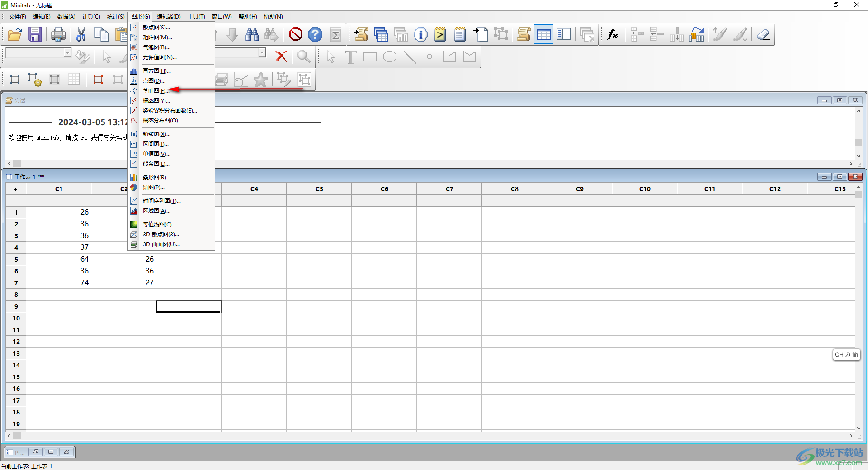This screenshot has height=470, width=868.
Task: Select the rectangle drawing tool
Action: [370, 57]
